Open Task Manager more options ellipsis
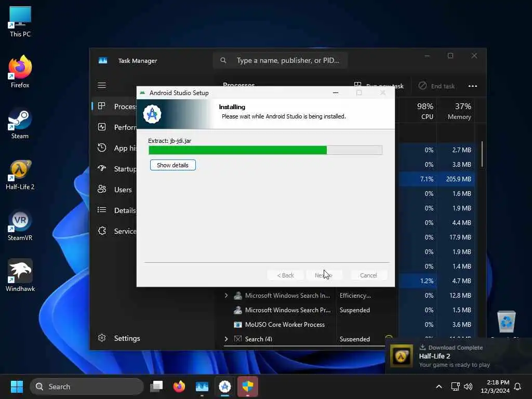 coord(473,86)
